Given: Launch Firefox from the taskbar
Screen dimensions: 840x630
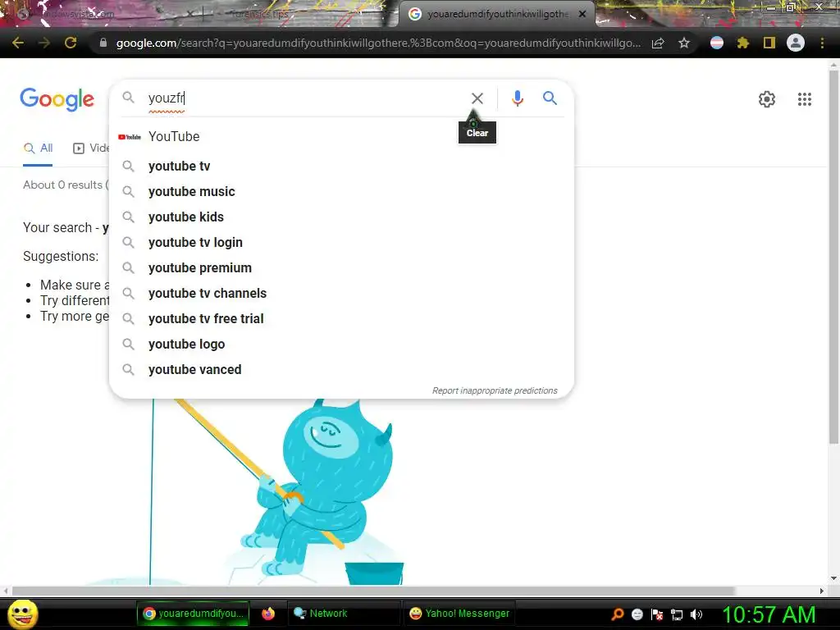Looking at the screenshot, I should (x=268, y=614).
